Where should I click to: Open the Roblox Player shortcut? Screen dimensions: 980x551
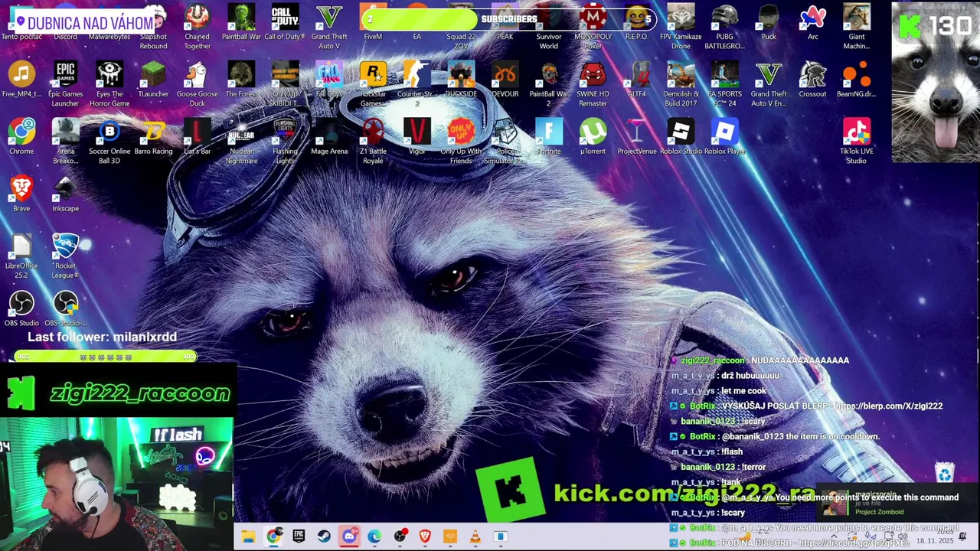tap(724, 138)
